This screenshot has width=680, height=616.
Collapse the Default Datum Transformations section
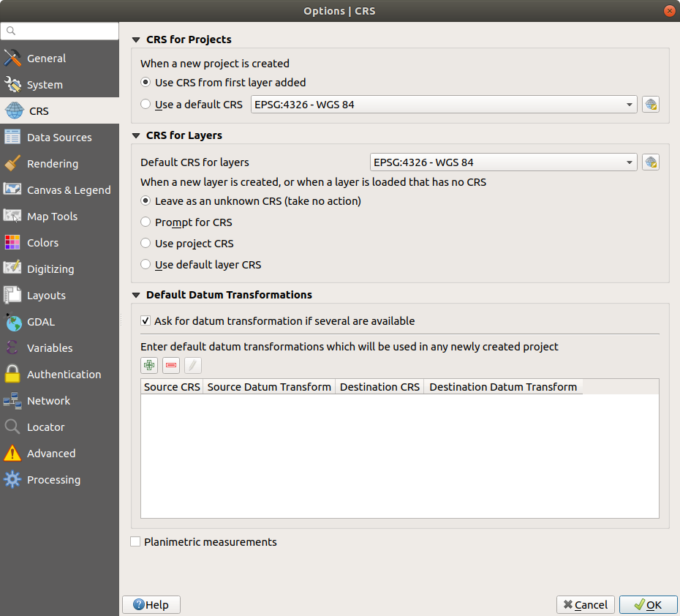tap(136, 296)
